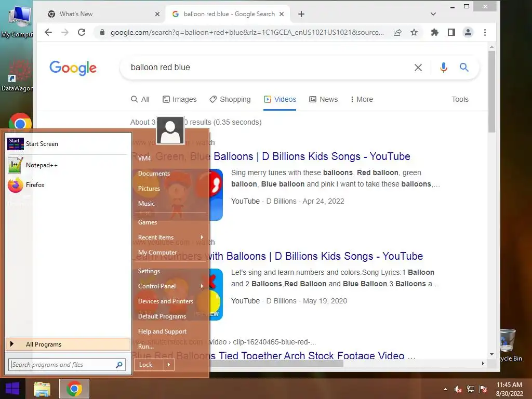Open Music from the Start menu
532x399 pixels.
[x=146, y=204]
